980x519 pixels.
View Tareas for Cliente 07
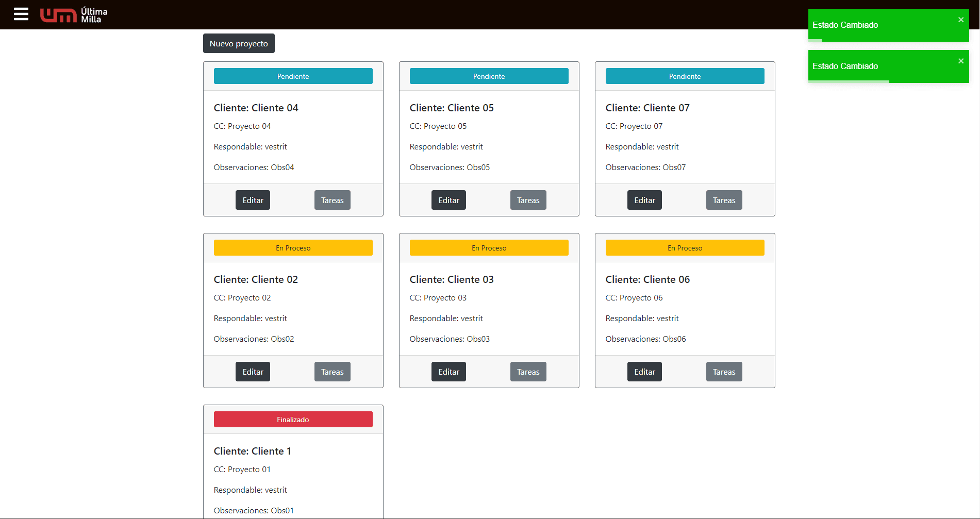(724, 200)
